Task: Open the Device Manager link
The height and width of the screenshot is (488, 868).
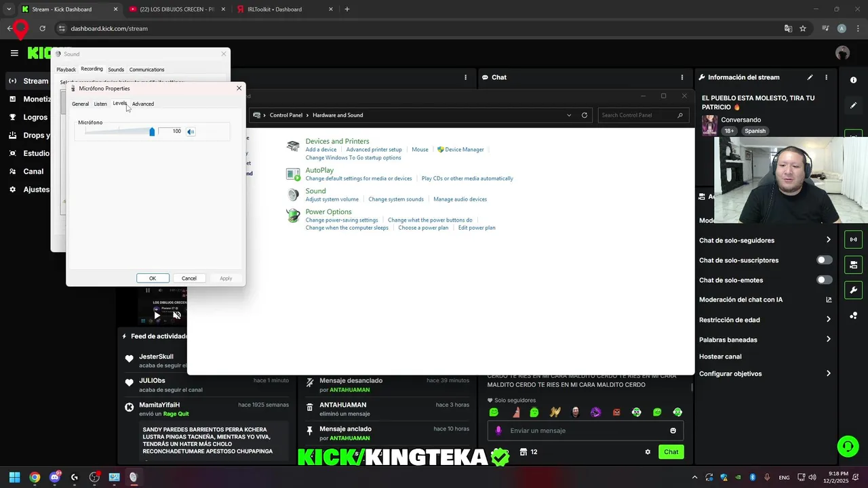Action: [x=465, y=150]
